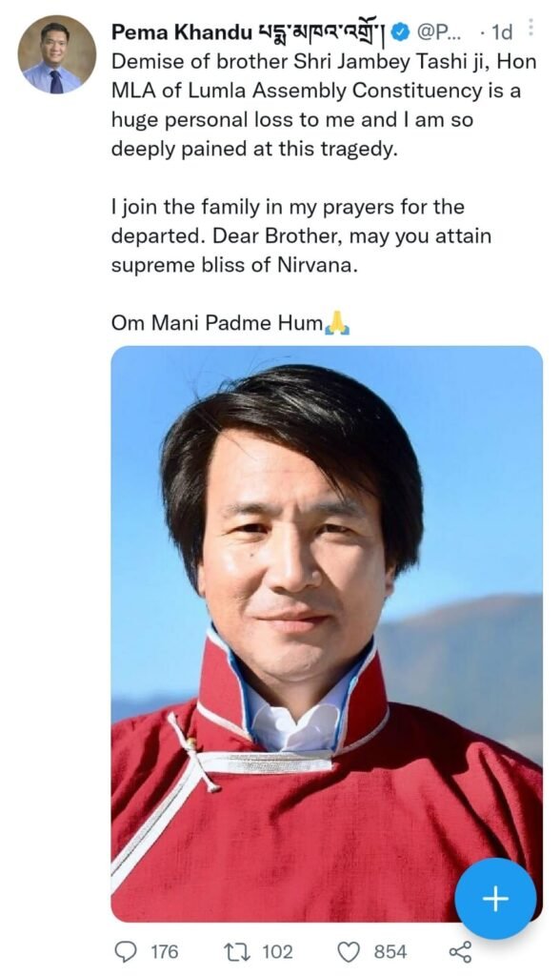View the 176 replies count
This screenshot has width=560, height=976.
click(x=164, y=952)
